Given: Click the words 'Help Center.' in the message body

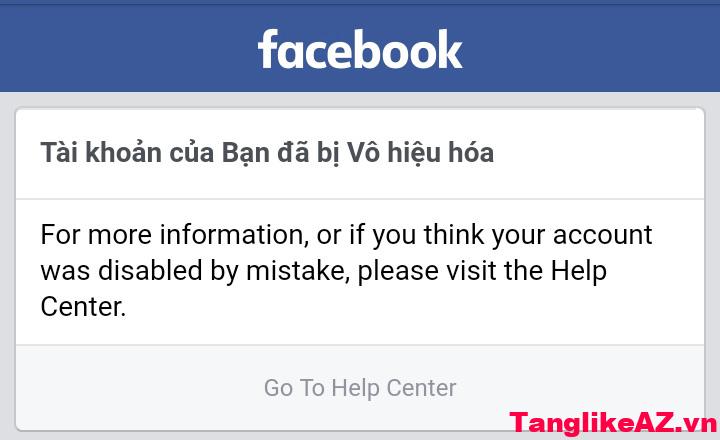Looking at the screenshot, I should [x=324, y=288].
